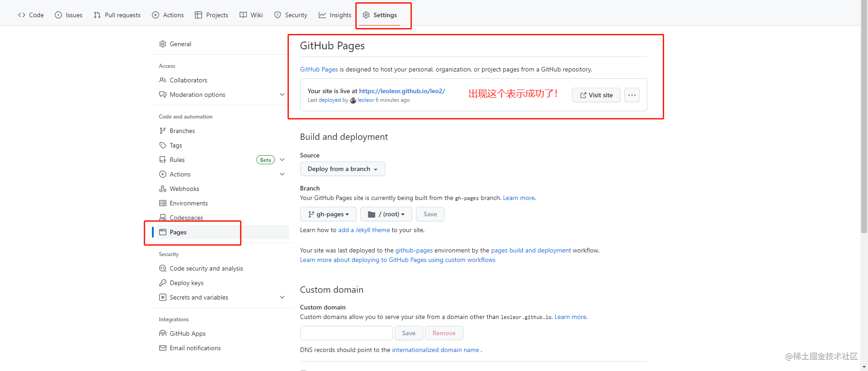Click the Moderation options comment icon
This screenshot has height=371, width=868.
[163, 95]
